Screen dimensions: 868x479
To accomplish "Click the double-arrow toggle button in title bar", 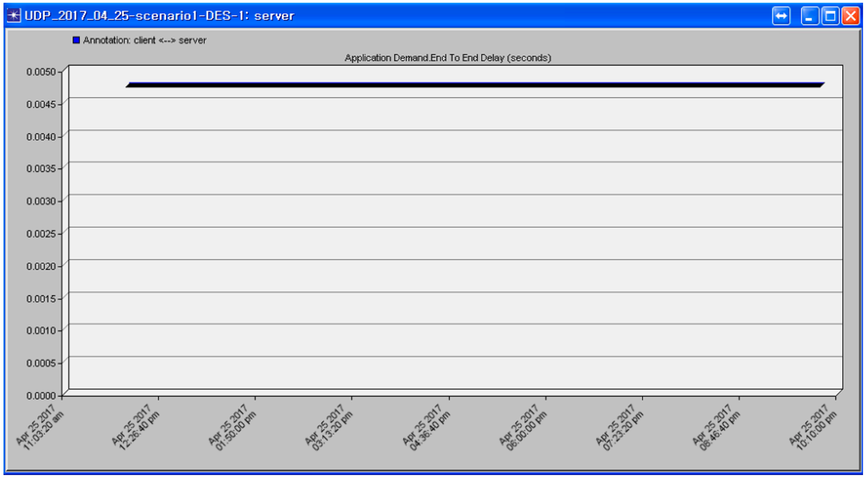I will (x=781, y=16).
